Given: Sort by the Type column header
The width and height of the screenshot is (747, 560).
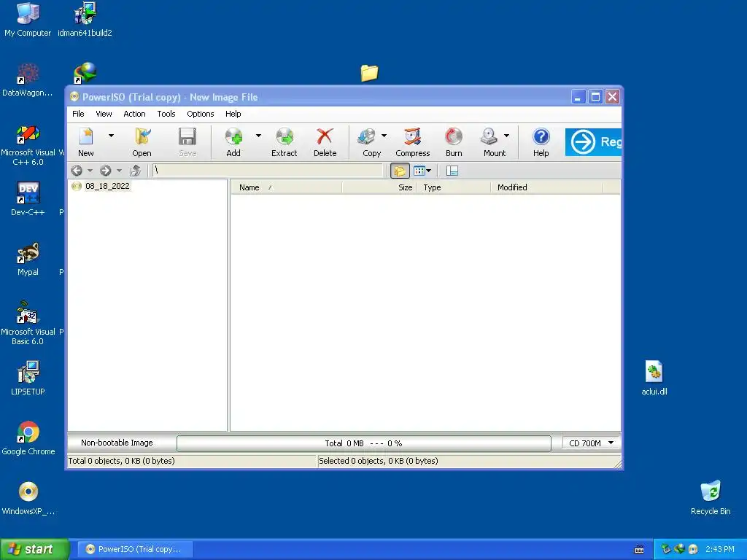Looking at the screenshot, I should (x=454, y=187).
